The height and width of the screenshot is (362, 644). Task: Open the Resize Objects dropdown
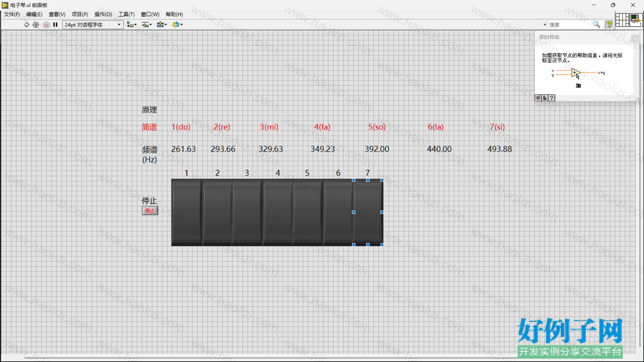click(x=162, y=24)
